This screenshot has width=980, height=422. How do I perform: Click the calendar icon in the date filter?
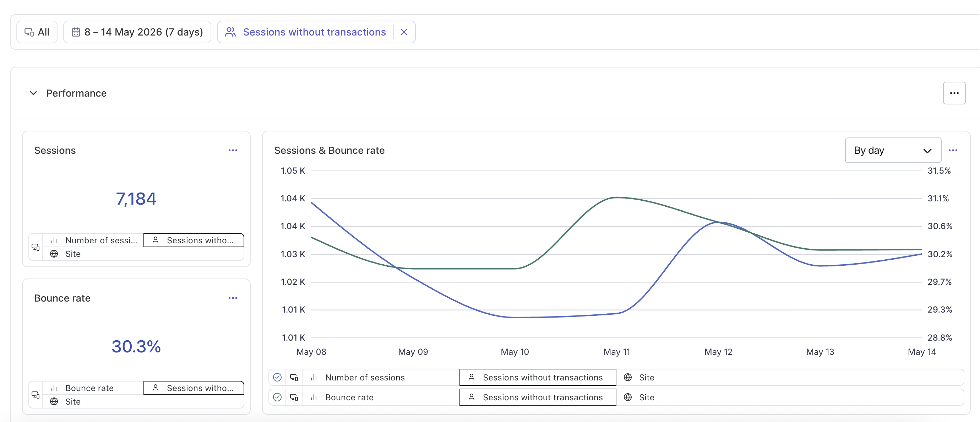(x=76, y=32)
